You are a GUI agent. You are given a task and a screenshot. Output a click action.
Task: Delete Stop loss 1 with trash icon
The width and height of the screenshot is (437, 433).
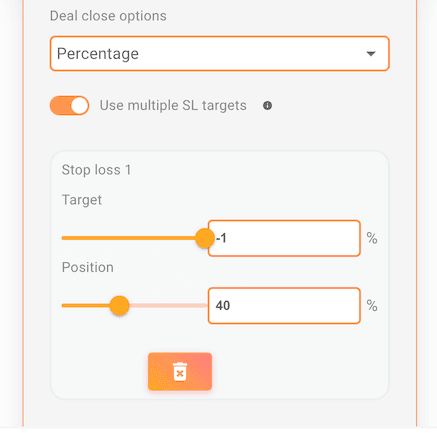click(x=180, y=371)
